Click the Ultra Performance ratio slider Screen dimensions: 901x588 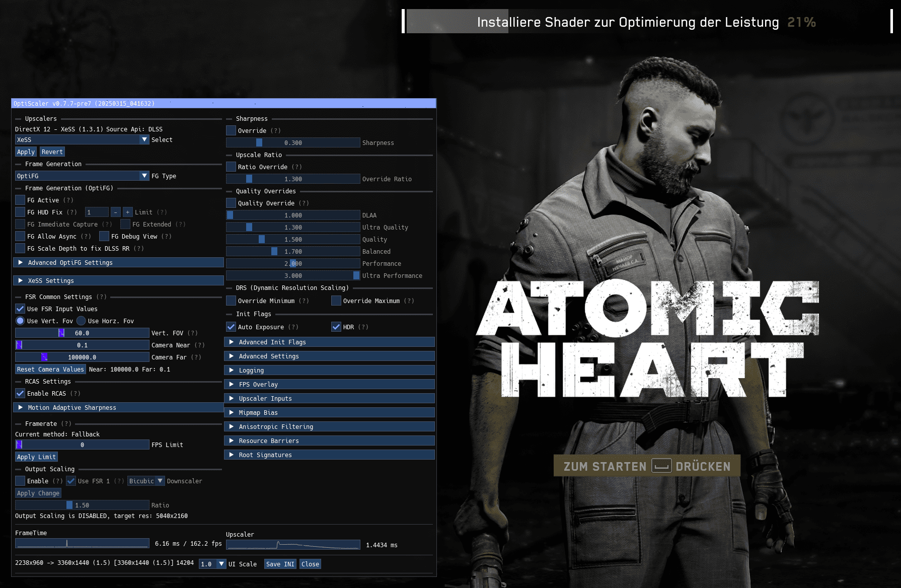coord(293,276)
